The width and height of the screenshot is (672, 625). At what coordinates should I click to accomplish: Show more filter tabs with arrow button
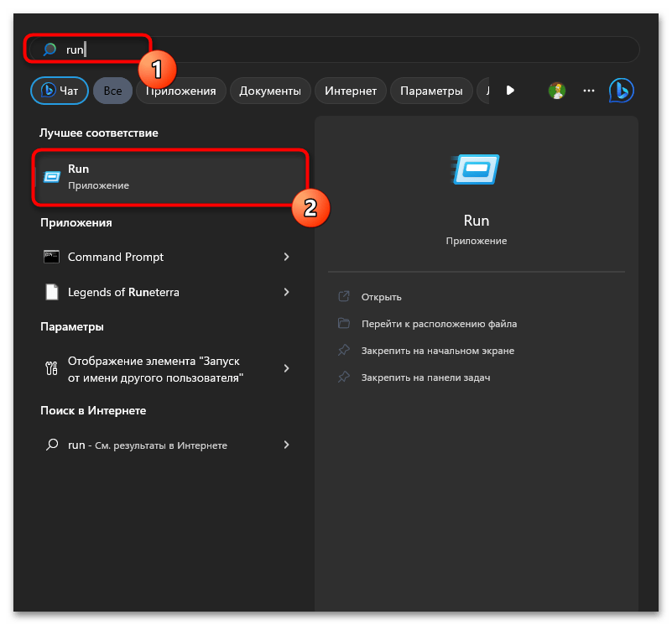pyautogui.click(x=510, y=91)
